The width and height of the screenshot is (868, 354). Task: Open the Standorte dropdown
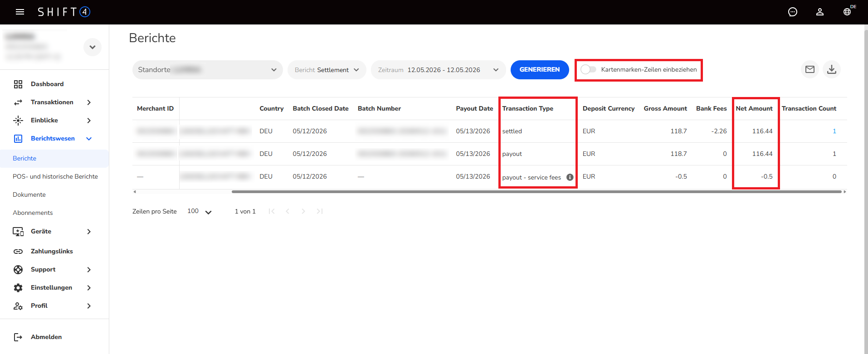pos(208,70)
